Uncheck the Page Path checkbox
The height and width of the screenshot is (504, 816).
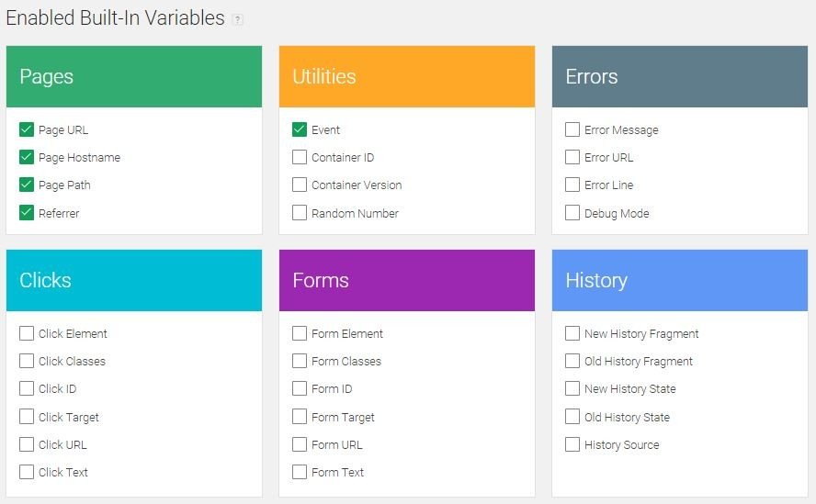27,185
